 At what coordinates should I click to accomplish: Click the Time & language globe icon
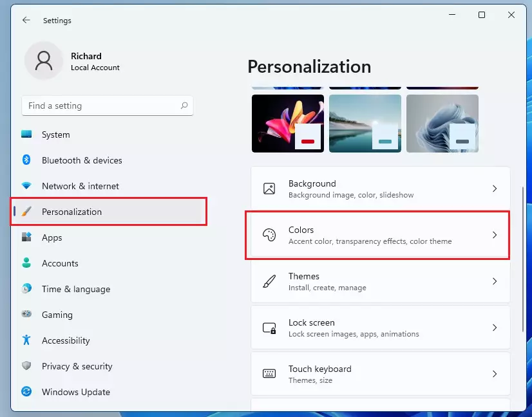26,288
